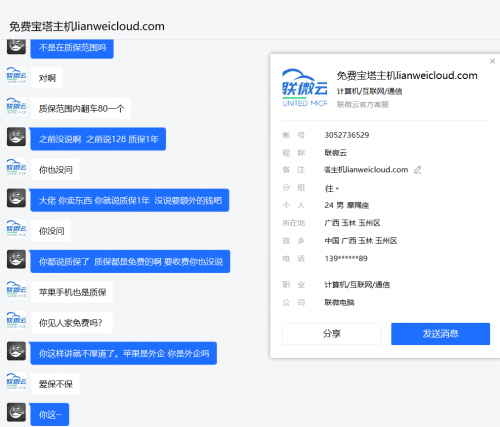Click the personal info 24 男 摩羯座

point(347,205)
